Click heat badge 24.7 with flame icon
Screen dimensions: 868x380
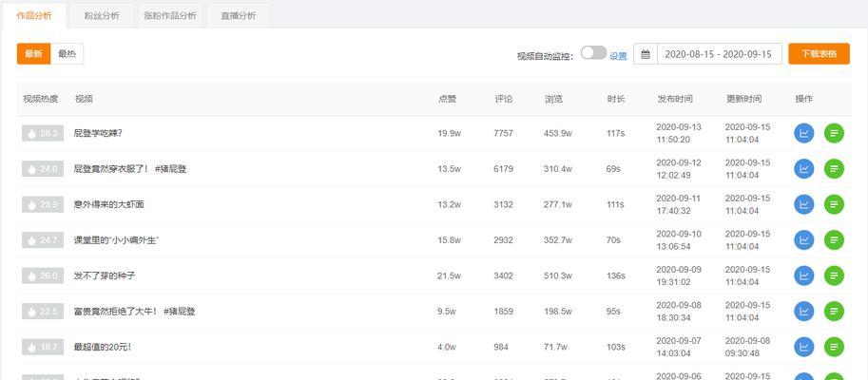click(43, 240)
